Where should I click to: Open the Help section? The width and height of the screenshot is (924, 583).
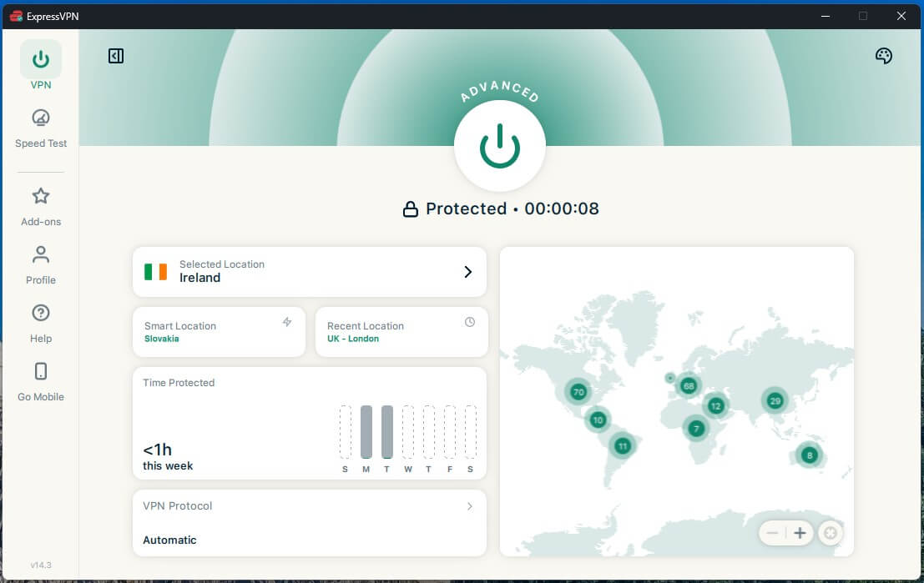(41, 324)
